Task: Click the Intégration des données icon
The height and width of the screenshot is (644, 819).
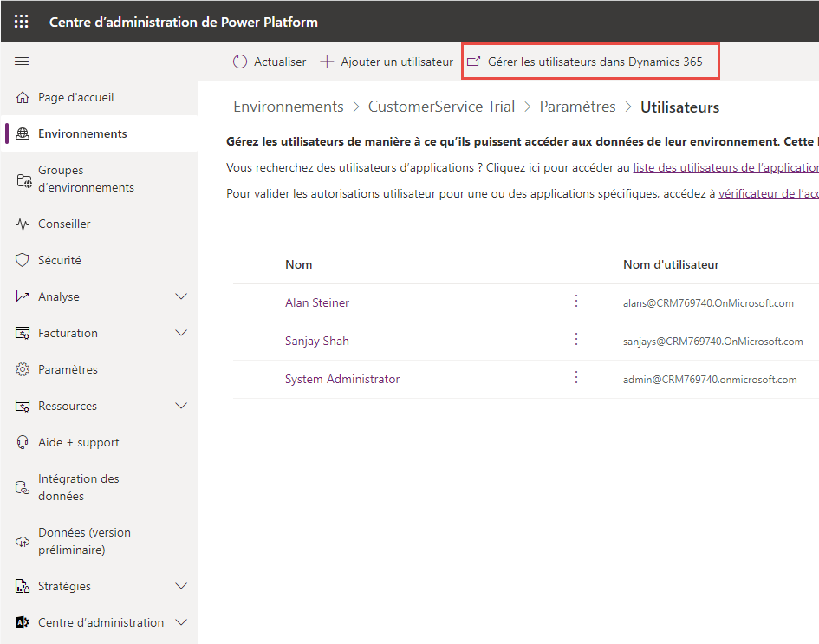Action: (x=23, y=487)
